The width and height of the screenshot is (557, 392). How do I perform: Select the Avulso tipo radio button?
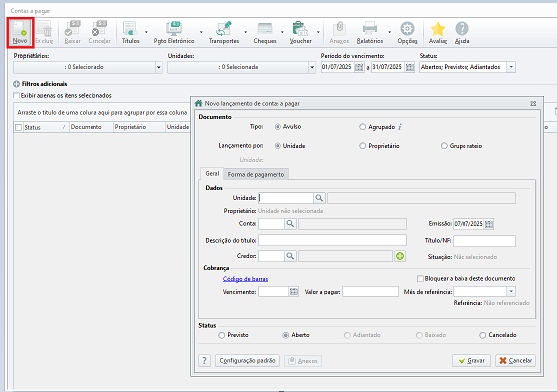(278, 127)
